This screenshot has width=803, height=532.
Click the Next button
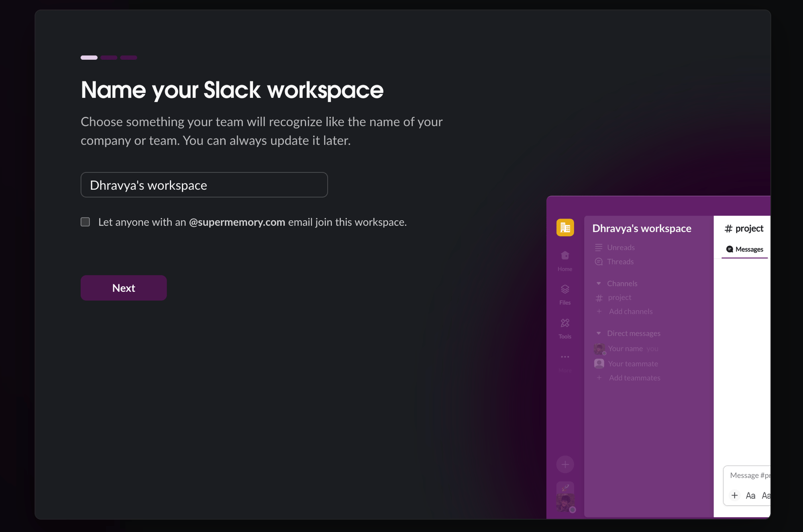click(x=124, y=288)
